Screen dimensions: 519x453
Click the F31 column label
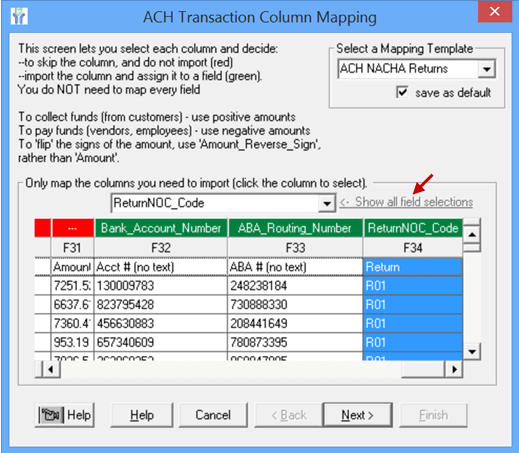click(72, 248)
